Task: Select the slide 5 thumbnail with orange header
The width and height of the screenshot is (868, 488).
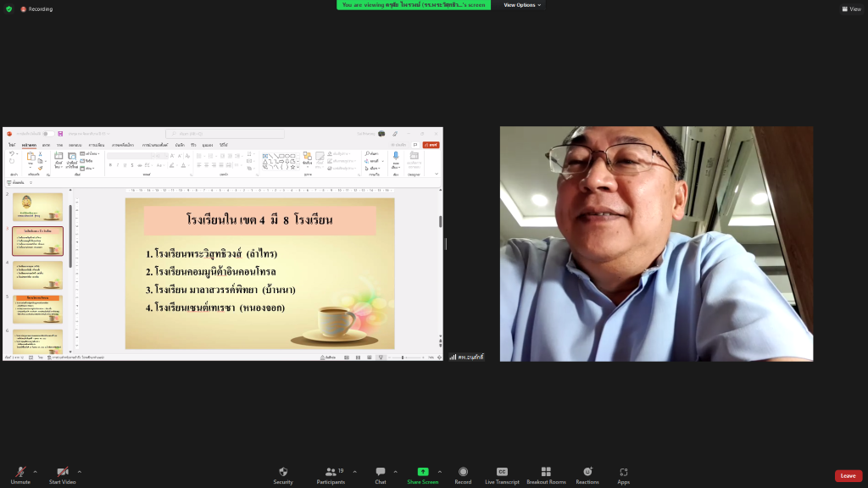Action: coord(37,308)
